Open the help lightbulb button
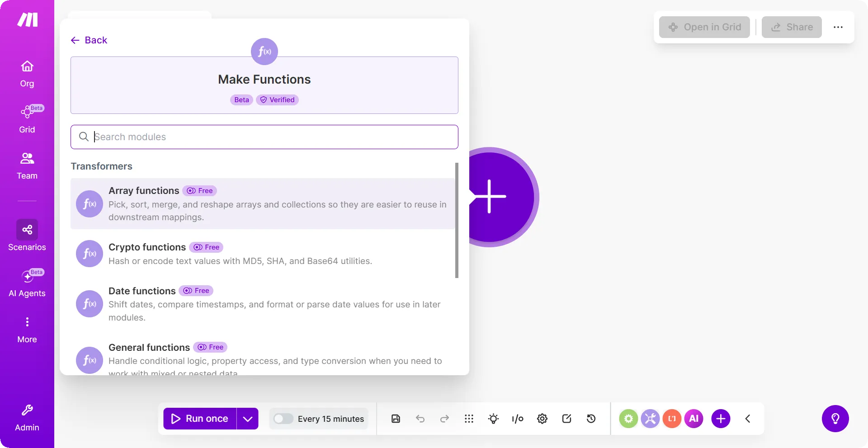 (835, 419)
